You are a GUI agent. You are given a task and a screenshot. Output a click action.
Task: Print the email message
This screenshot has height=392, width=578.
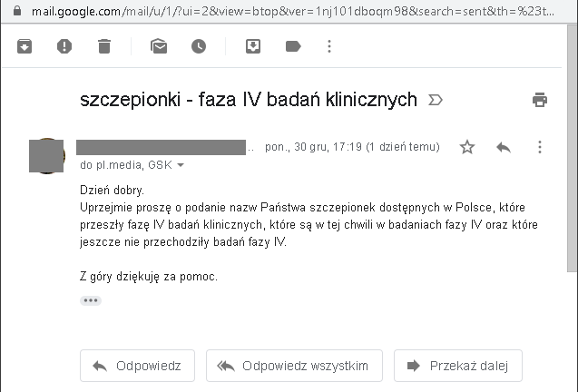(540, 100)
